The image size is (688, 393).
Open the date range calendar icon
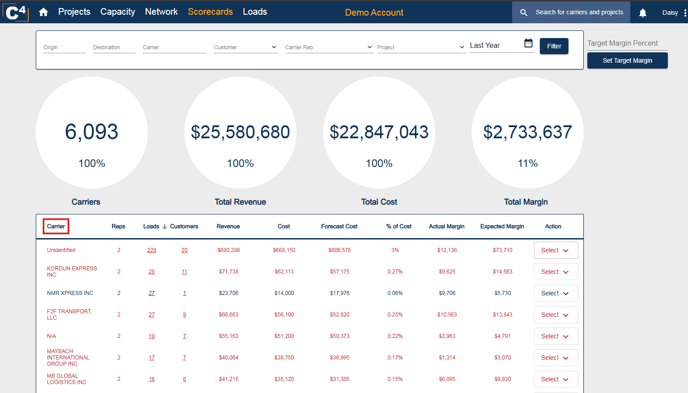pyautogui.click(x=528, y=43)
